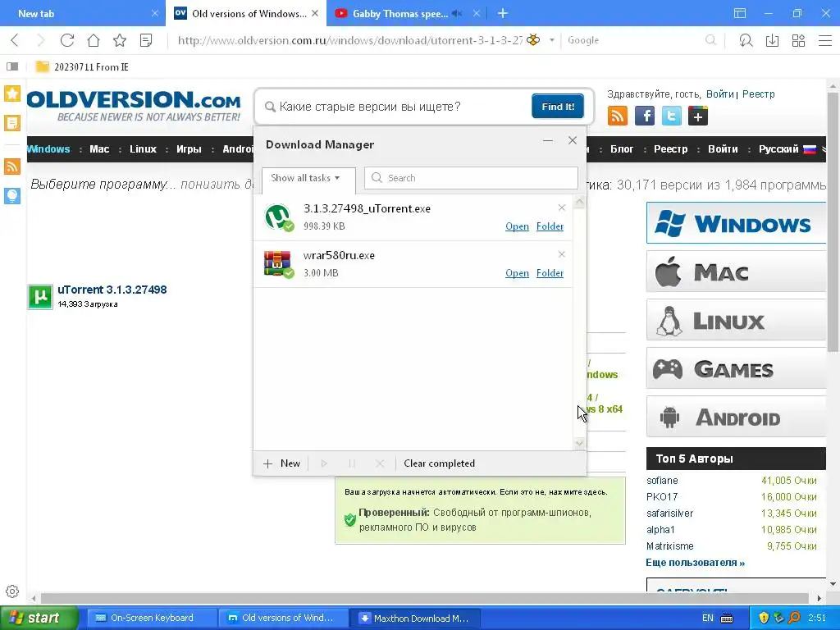Open reader mode note icon in toolbar
Viewport: 840px width, 630px height.
click(146, 40)
